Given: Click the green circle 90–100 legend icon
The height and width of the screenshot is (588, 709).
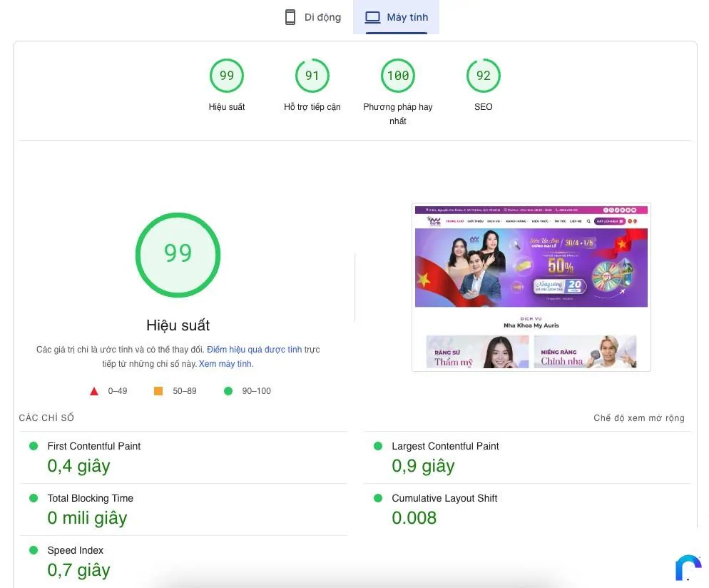Looking at the screenshot, I should (x=228, y=391).
